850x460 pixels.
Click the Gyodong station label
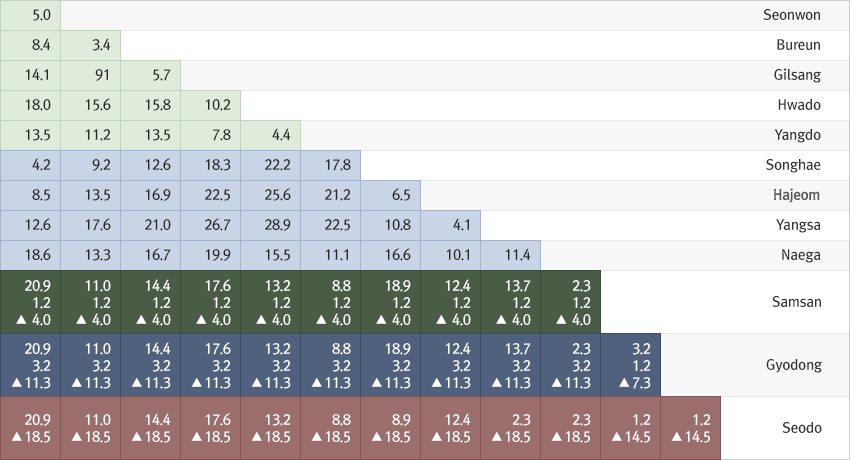click(793, 365)
